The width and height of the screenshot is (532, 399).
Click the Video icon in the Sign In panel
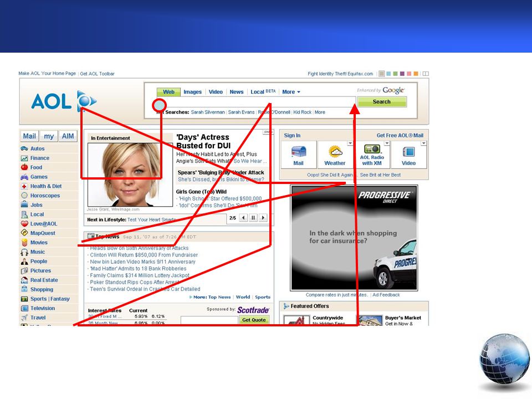point(408,152)
